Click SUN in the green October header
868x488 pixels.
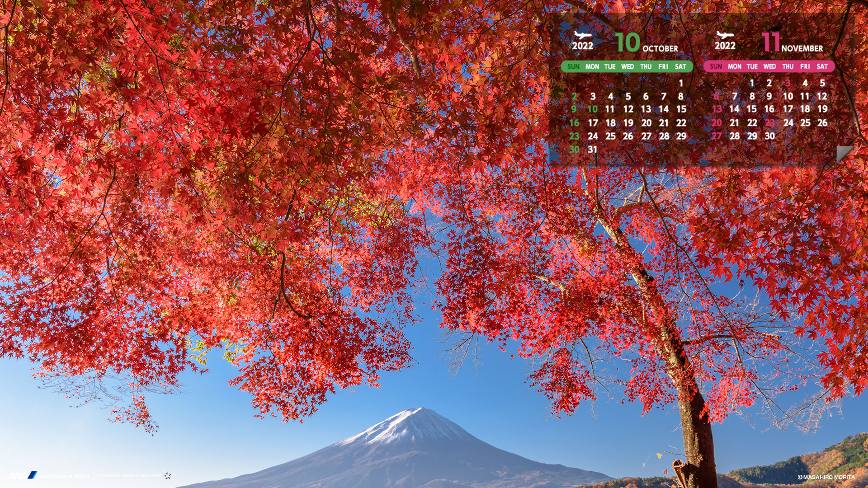573,67
